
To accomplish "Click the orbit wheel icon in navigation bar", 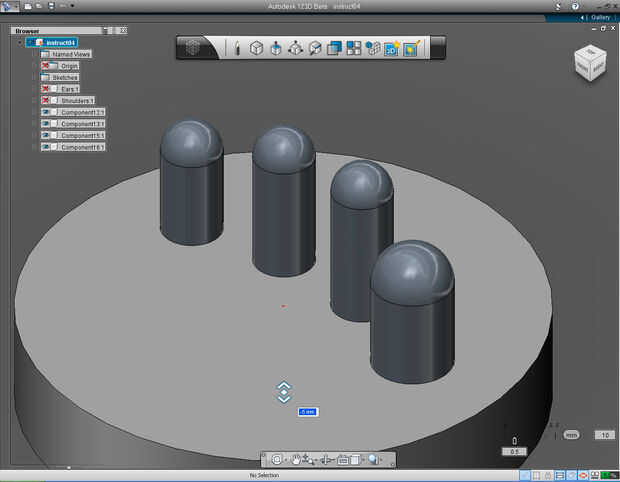I will coord(277,459).
